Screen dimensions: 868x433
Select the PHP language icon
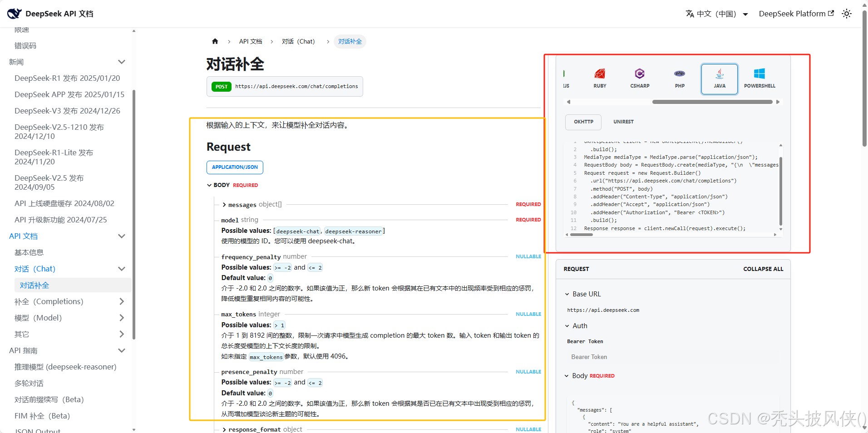point(680,79)
